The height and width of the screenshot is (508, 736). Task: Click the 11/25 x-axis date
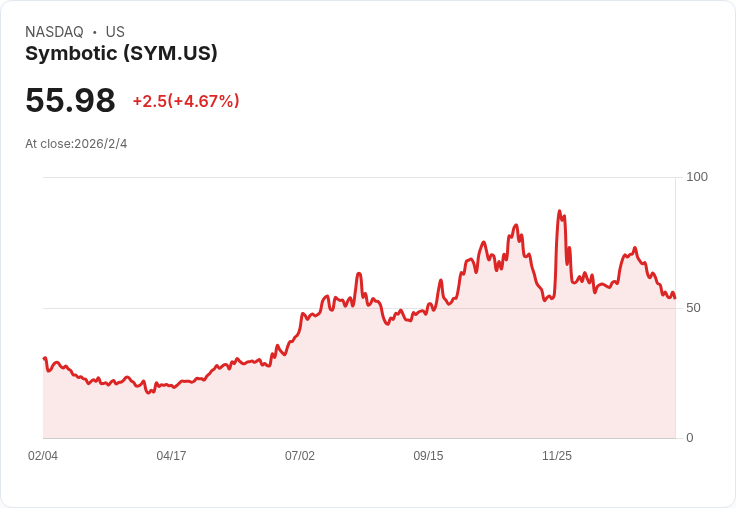point(557,456)
